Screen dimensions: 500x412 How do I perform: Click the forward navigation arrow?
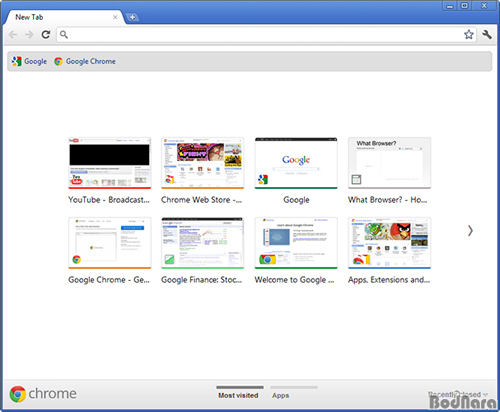click(29, 34)
